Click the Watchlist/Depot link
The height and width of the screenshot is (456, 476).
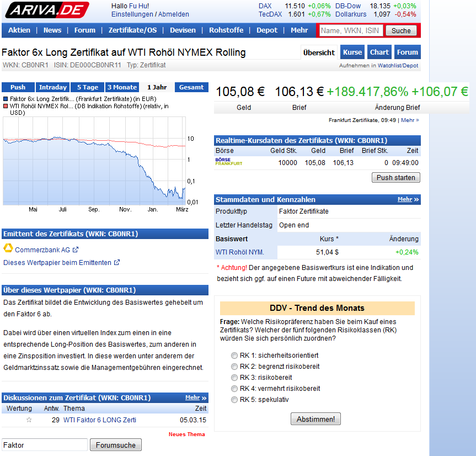coord(398,65)
